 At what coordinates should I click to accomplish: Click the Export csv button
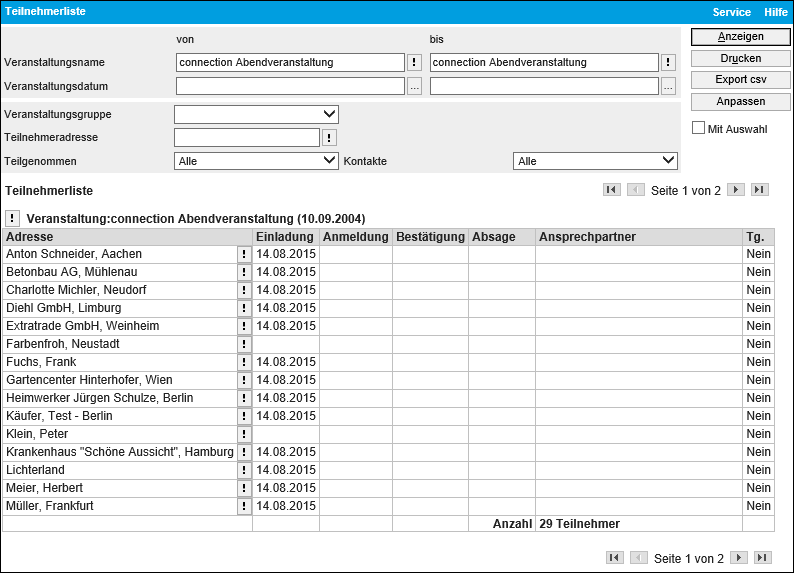tap(740, 80)
